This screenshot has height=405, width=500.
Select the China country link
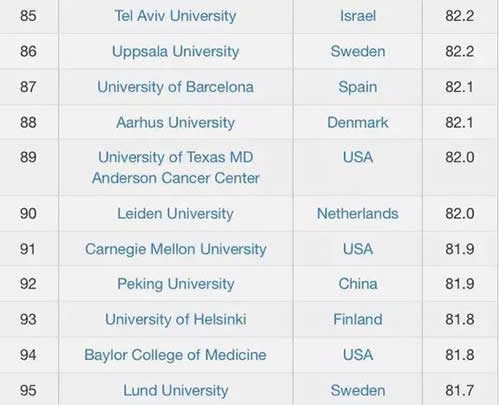[x=358, y=284]
